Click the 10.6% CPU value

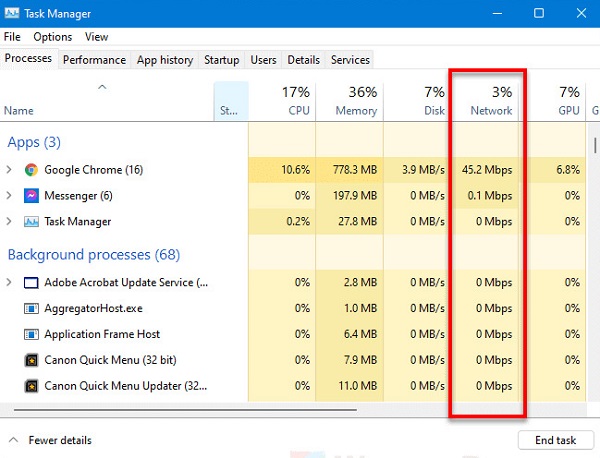295,170
